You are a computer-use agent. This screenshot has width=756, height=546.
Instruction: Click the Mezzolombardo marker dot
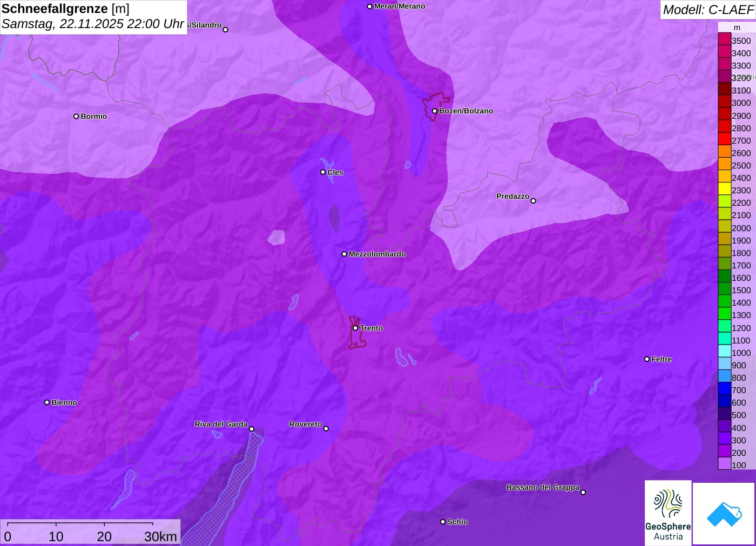345,254
